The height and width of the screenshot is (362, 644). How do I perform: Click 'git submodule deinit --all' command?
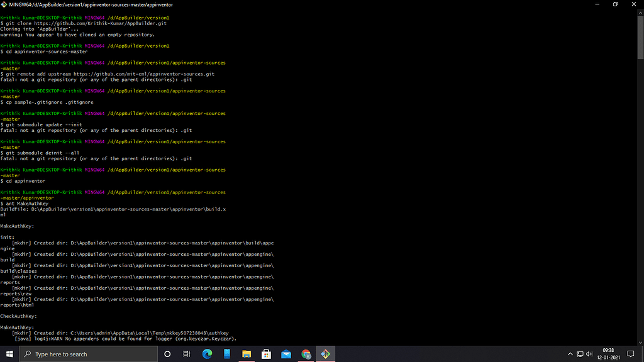(40, 153)
